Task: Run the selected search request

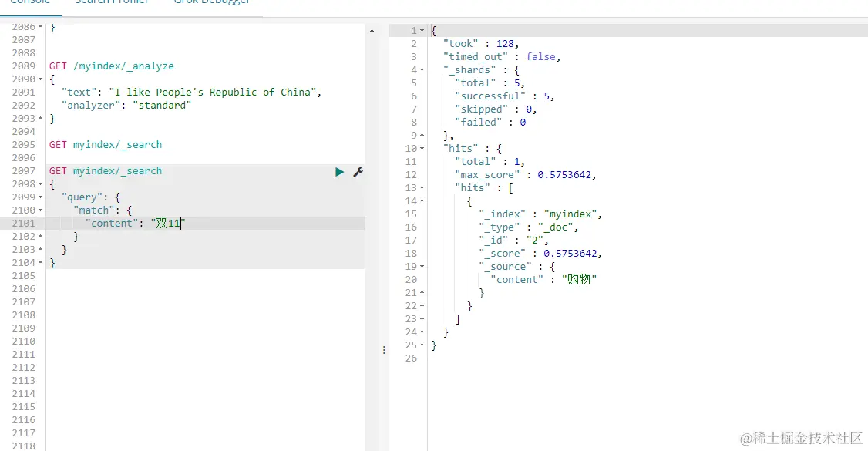Action: coord(339,172)
